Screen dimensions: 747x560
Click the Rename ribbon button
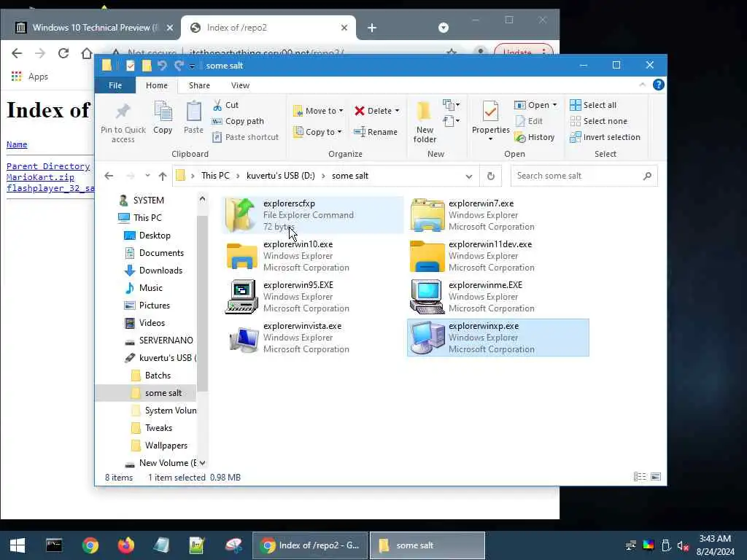[x=376, y=132]
